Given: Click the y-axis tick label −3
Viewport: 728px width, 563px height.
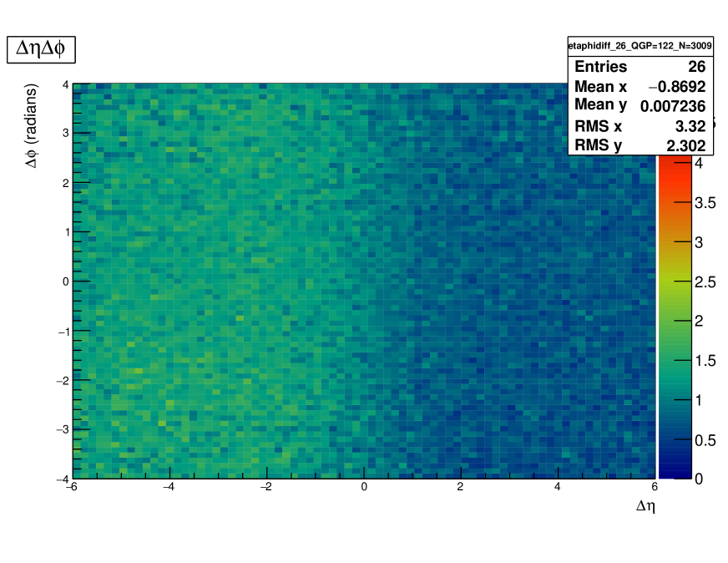Looking at the screenshot, I should click(63, 429).
